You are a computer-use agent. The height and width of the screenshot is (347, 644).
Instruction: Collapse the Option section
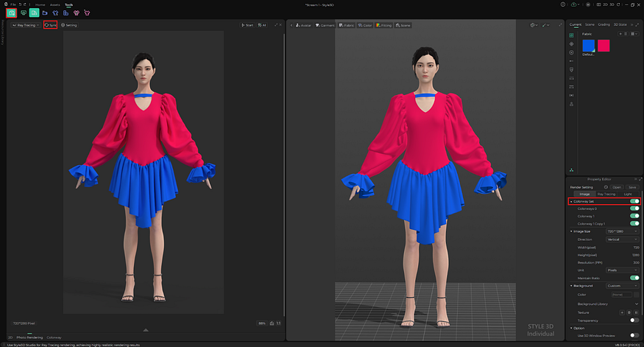[x=571, y=328]
